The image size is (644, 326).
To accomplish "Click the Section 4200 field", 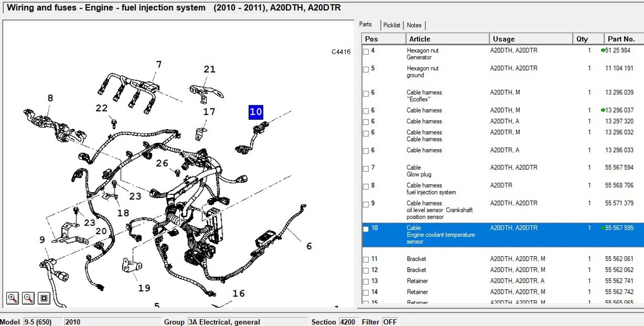I will (x=348, y=322).
